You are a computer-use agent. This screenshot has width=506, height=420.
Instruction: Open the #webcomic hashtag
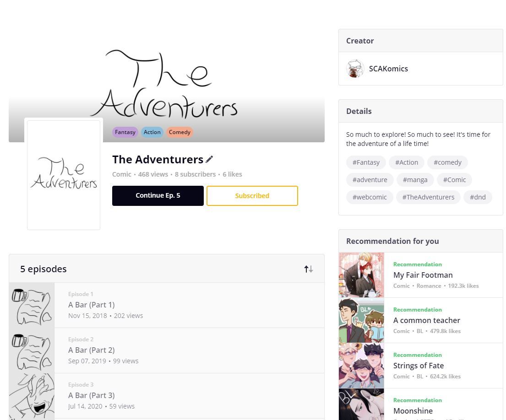pyautogui.click(x=370, y=197)
